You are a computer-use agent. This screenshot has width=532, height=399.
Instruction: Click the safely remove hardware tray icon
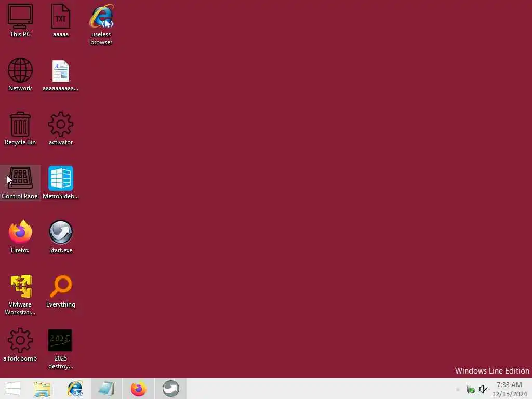tap(470, 389)
